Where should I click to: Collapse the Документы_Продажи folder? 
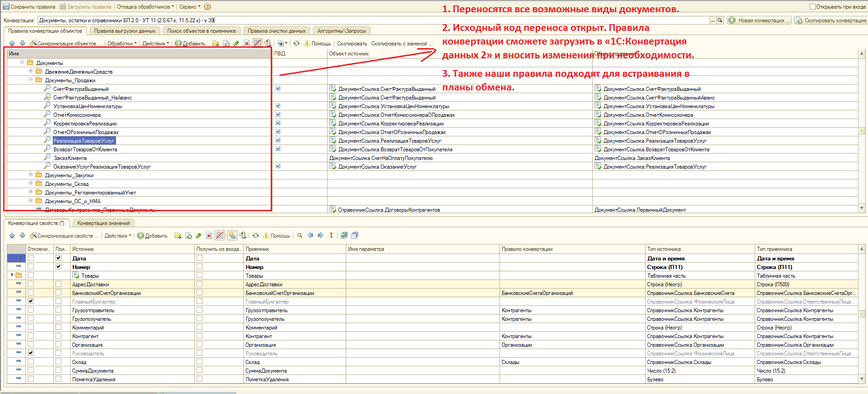click(x=30, y=80)
